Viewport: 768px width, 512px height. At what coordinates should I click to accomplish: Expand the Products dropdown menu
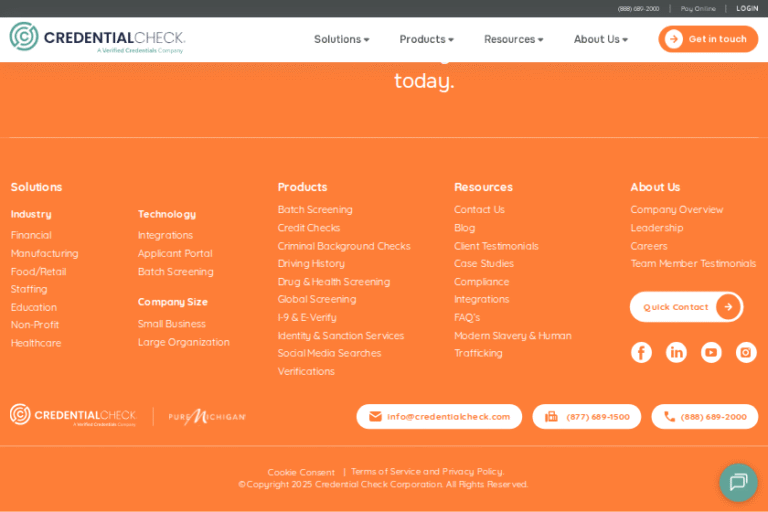426,39
